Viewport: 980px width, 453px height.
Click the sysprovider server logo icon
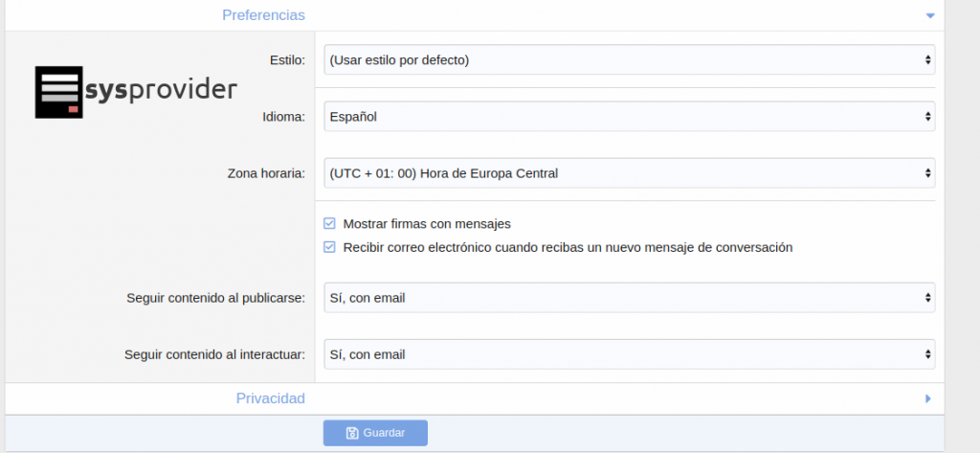click(x=58, y=92)
